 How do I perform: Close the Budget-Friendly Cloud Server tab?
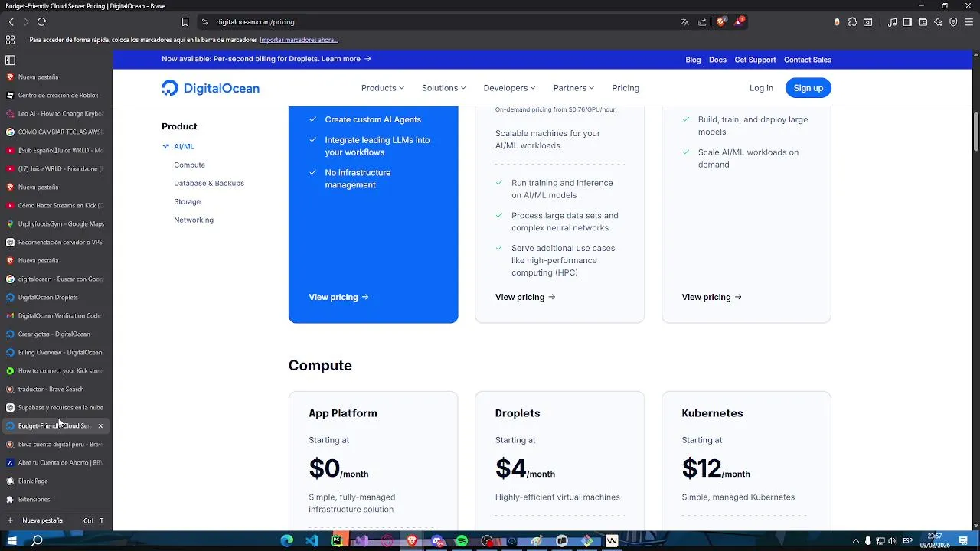tap(100, 426)
